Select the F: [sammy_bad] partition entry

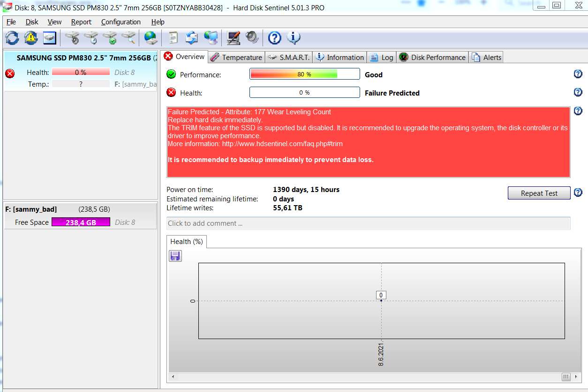tap(80, 216)
